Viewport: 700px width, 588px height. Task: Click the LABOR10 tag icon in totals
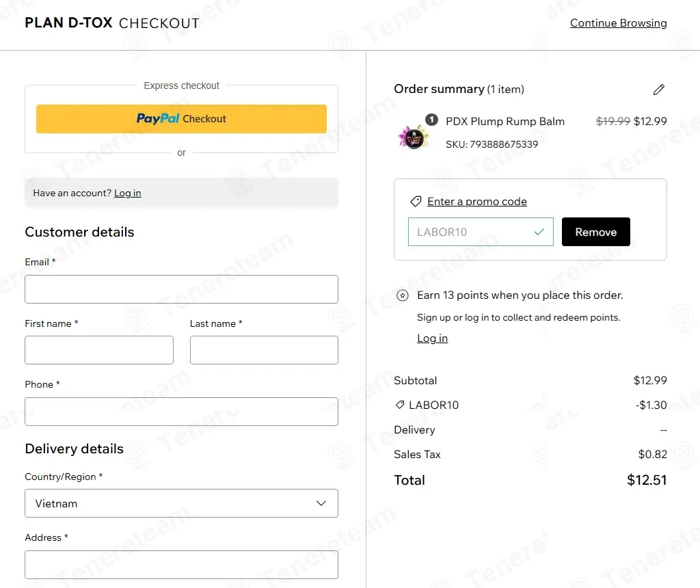(400, 405)
